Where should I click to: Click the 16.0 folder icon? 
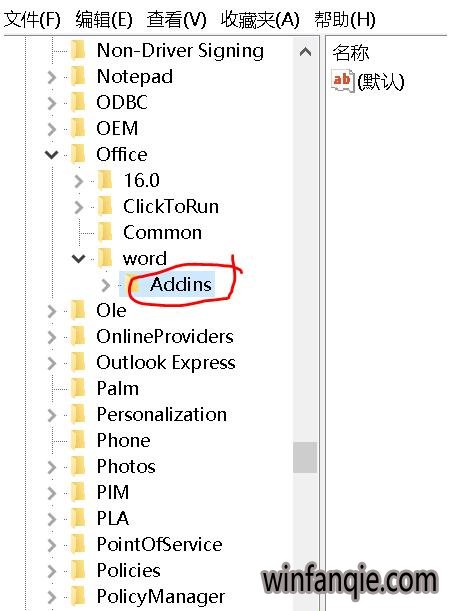[x=105, y=180]
